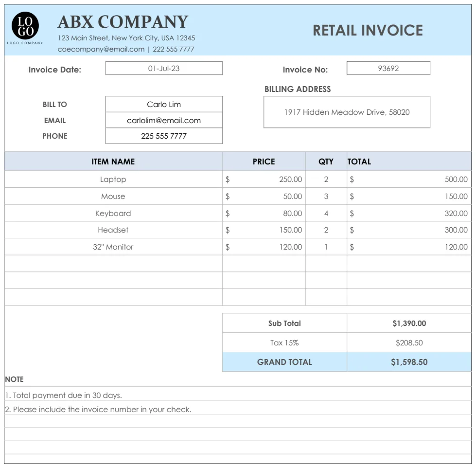
Task: Click the Mouse quantity 3
Action: [326, 196]
